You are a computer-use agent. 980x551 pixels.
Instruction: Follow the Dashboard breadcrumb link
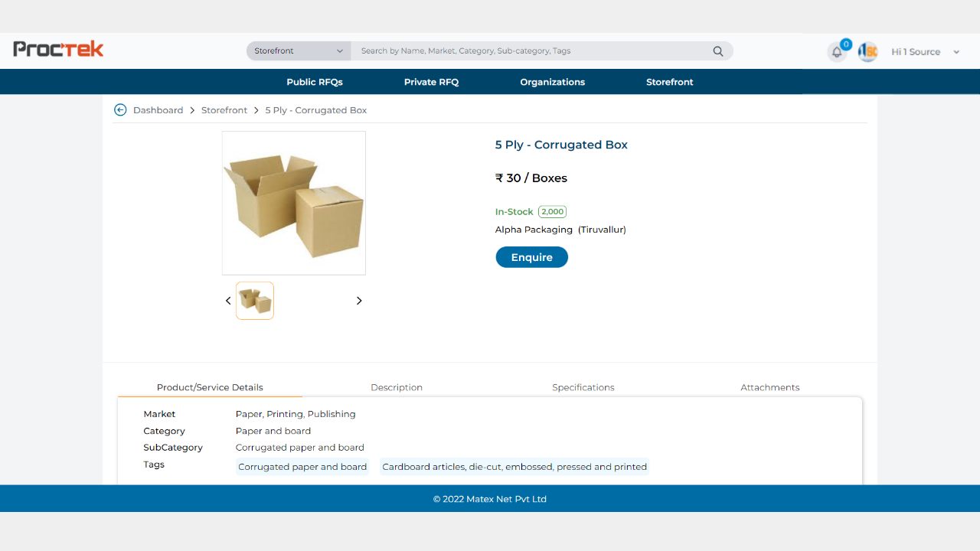click(158, 110)
